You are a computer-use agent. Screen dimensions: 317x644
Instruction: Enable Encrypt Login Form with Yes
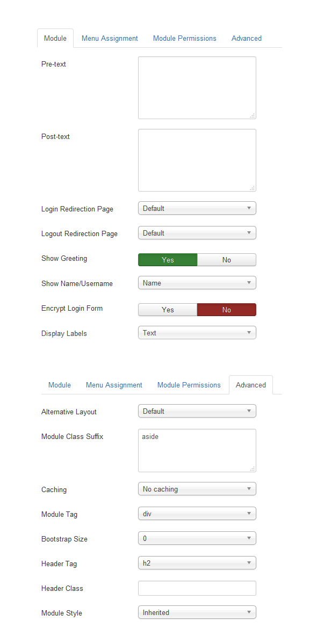coord(168,310)
